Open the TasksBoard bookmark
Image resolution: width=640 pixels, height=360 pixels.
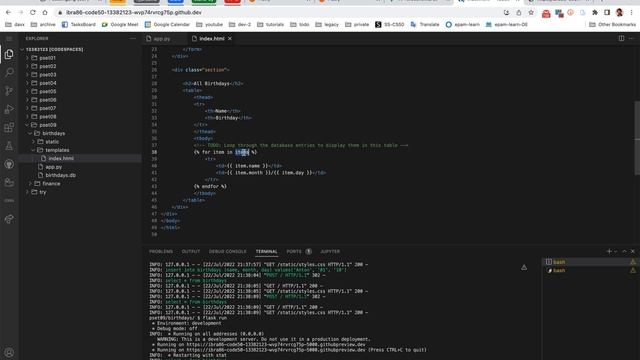pos(78,24)
